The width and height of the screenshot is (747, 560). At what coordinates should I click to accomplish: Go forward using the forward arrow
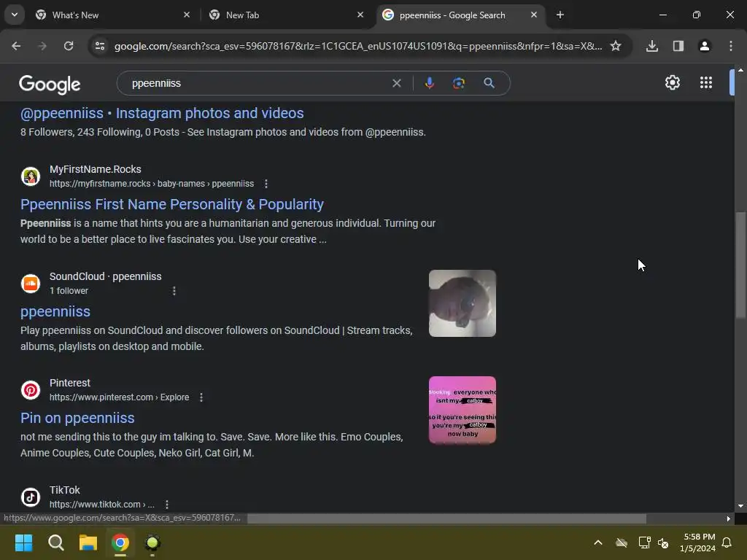[x=42, y=46]
